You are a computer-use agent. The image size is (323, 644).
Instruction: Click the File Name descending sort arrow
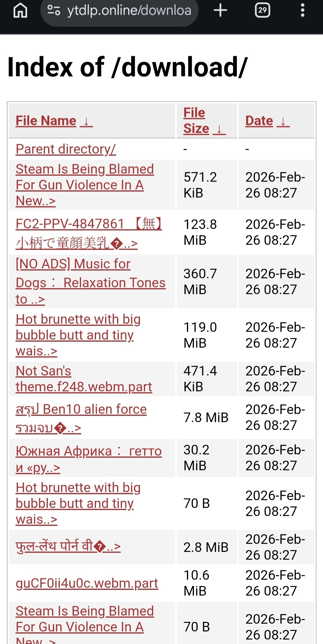pos(86,121)
